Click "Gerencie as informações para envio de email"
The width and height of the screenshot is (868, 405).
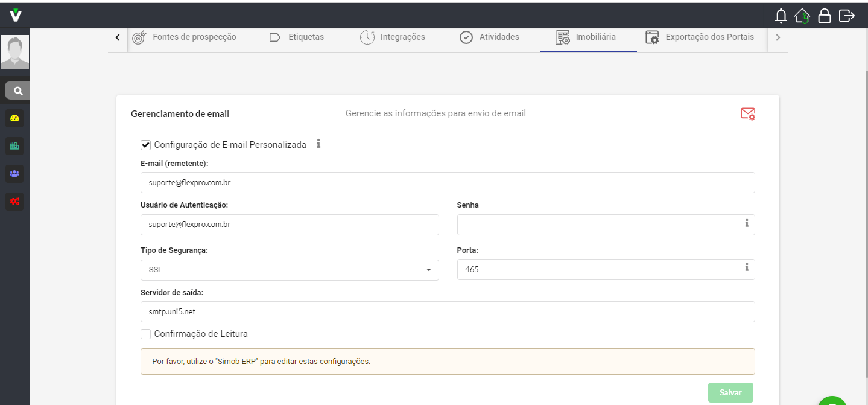[x=436, y=113]
